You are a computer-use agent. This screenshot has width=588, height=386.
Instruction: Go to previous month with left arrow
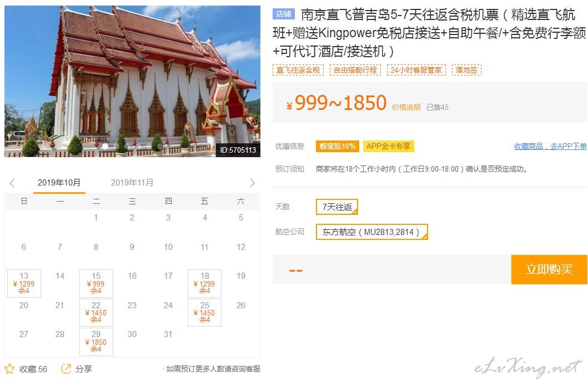click(x=12, y=183)
